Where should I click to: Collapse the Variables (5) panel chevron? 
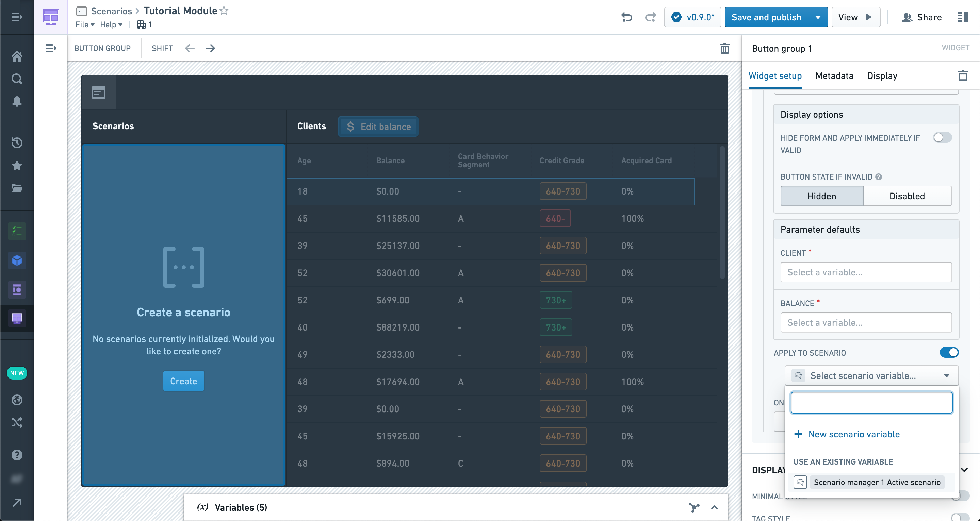coord(715,507)
